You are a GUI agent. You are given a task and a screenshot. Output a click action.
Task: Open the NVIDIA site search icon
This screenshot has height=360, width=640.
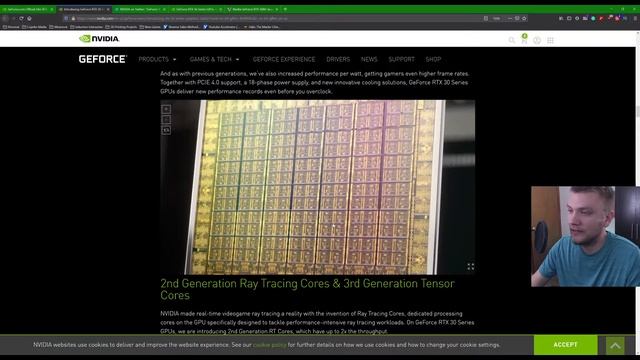511,40
